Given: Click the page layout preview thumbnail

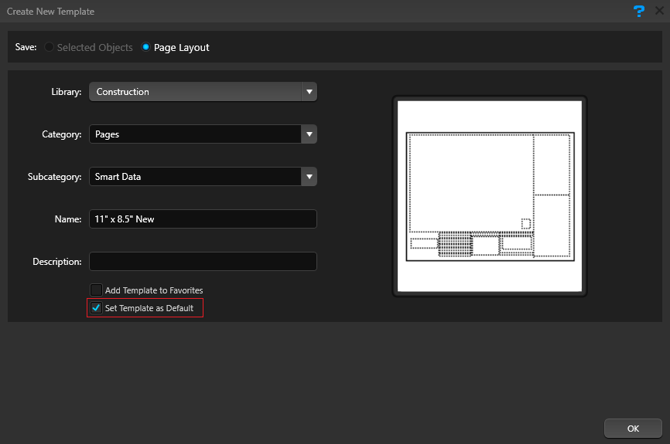Looking at the screenshot, I should pyautogui.click(x=490, y=196).
